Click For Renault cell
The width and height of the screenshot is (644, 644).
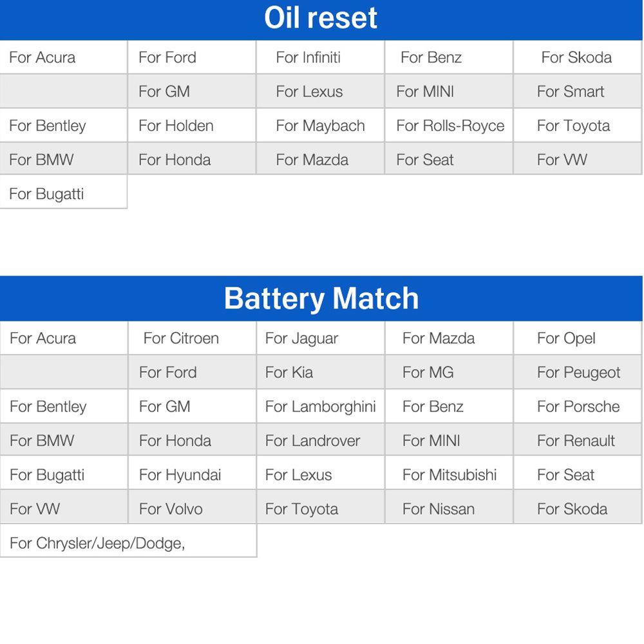click(578, 440)
